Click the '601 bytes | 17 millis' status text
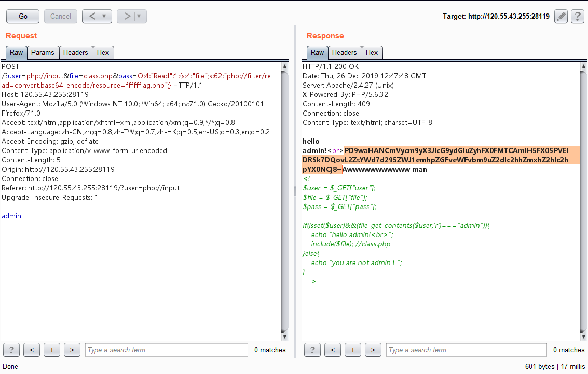588x374 pixels. click(x=555, y=367)
